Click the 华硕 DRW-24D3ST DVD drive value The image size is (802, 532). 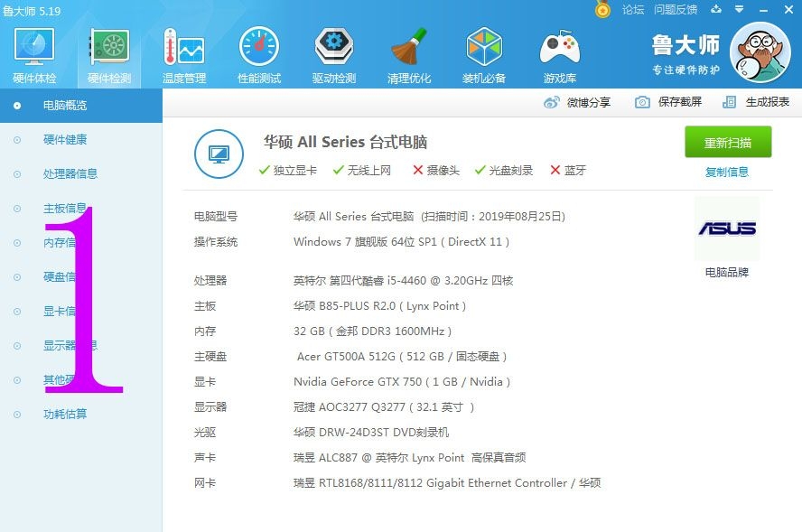[371, 433]
